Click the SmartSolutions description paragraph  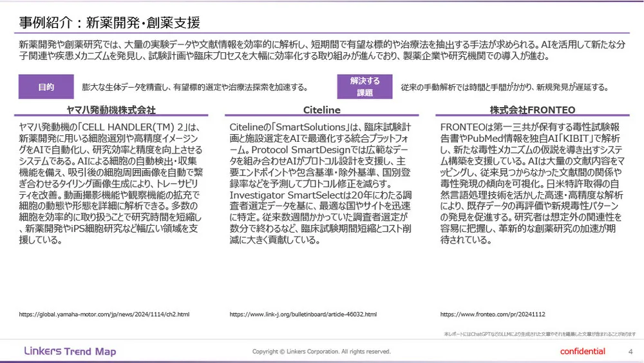[321, 184]
